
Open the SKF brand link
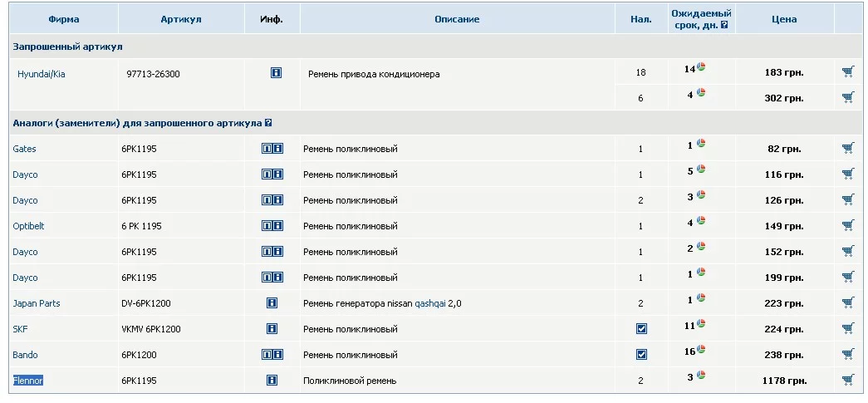pyautogui.click(x=20, y=329)
